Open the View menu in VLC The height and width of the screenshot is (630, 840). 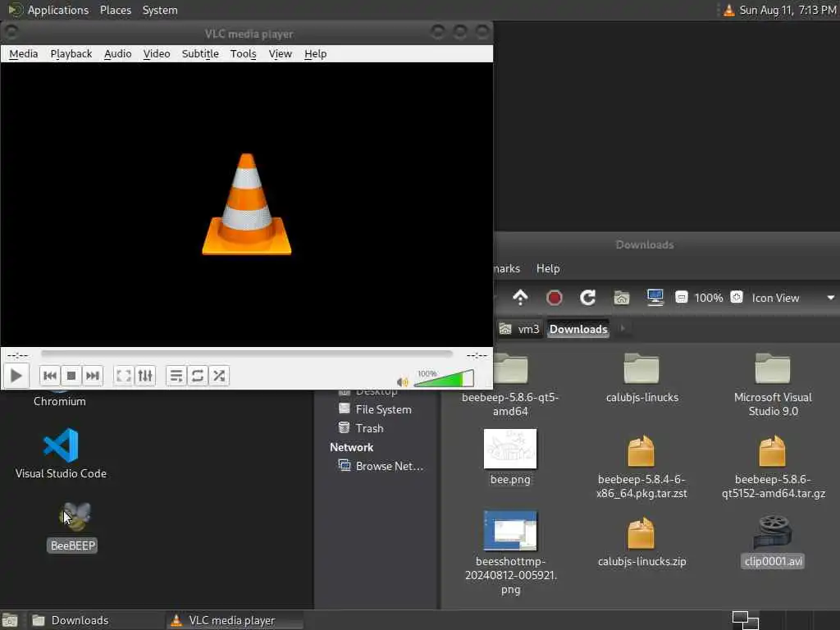281,53
